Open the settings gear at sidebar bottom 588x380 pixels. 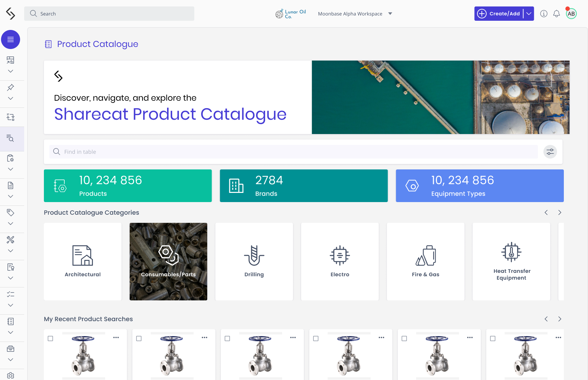pos(11,376)
